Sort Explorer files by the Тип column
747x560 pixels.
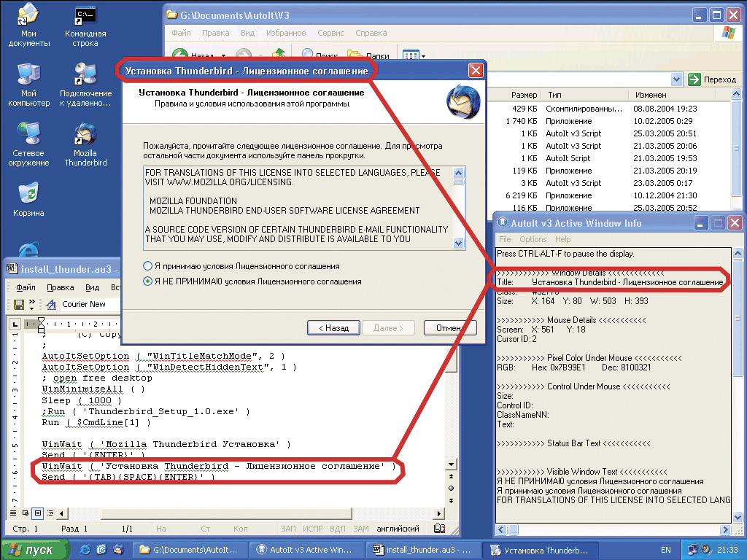(x=584, y=95)
